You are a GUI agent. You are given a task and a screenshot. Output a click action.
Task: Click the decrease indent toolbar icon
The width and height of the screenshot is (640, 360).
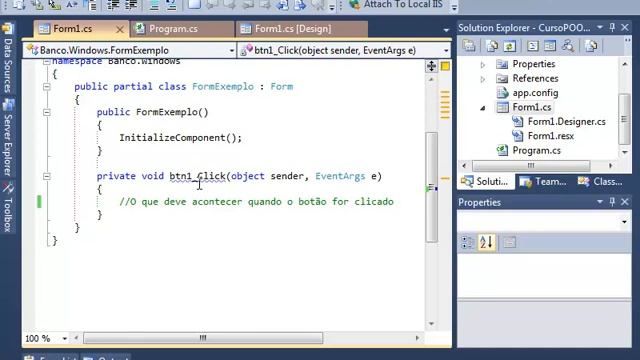click(x=113, y=5)
